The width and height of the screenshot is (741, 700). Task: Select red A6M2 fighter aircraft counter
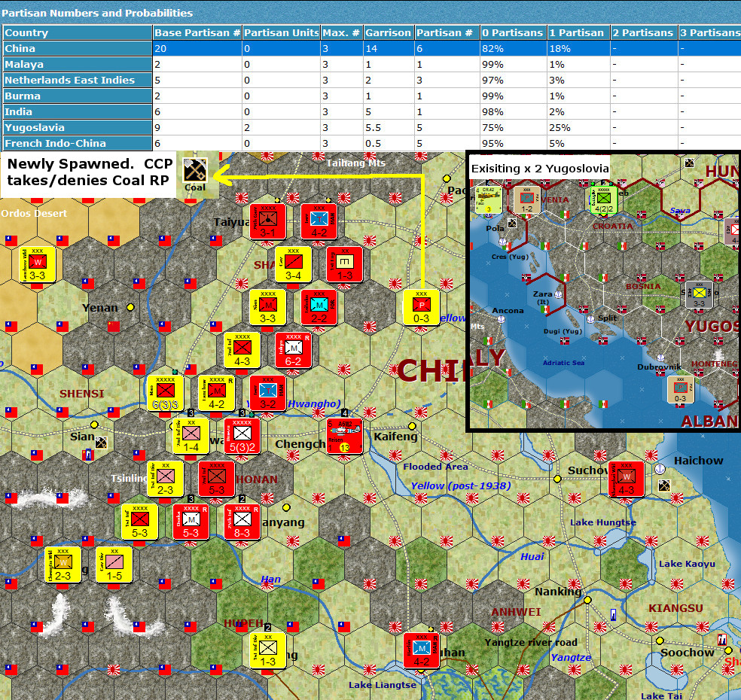[344, 436]
